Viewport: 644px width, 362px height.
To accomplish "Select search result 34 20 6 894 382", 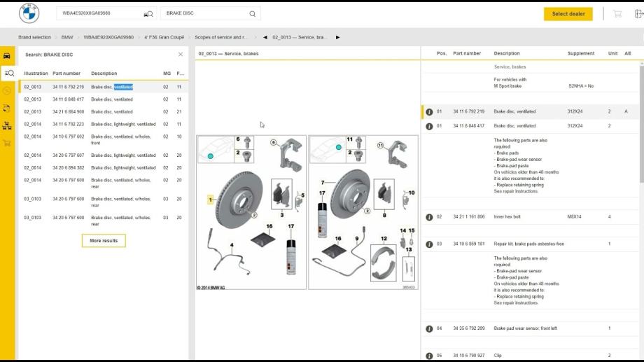I will pos(104,167).
